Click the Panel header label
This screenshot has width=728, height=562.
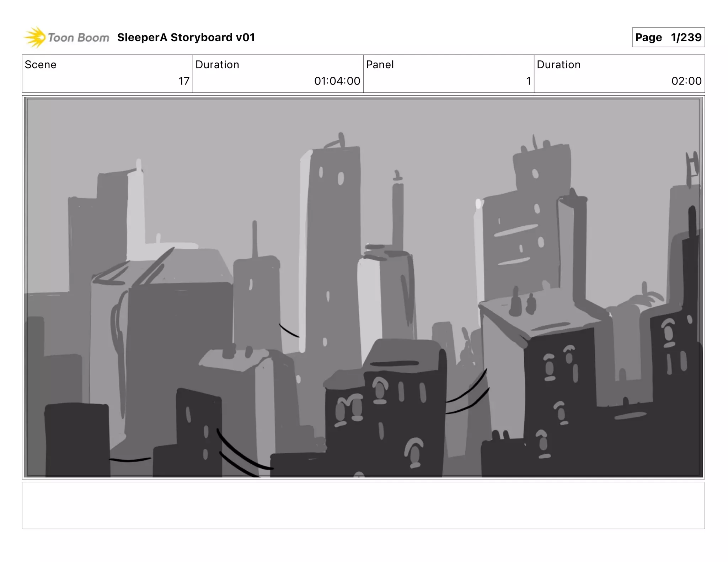tap(380, 65)
